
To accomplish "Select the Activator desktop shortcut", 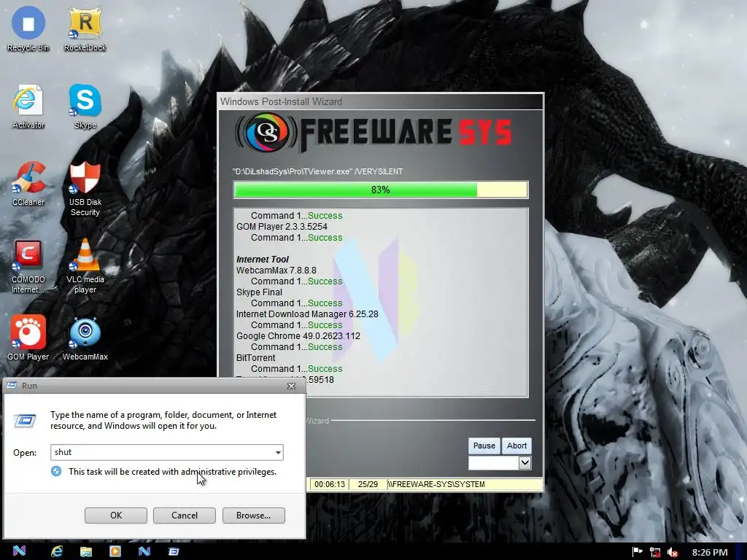I will pos(28,106).
